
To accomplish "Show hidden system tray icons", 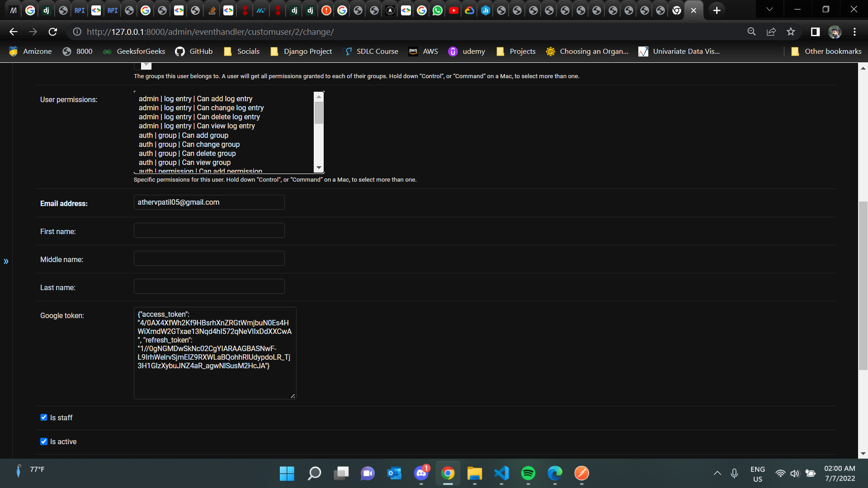I will (x=717, y=473).
